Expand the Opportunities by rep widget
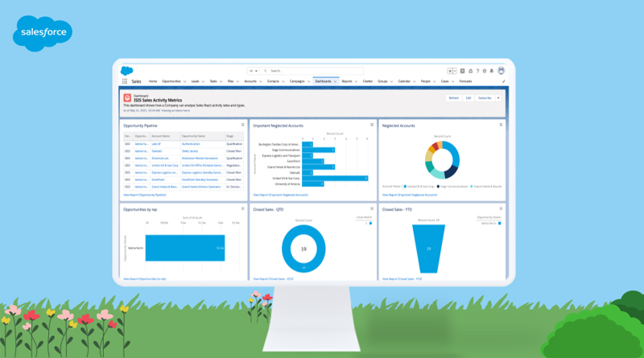644x358 pixels. point(243,208)
